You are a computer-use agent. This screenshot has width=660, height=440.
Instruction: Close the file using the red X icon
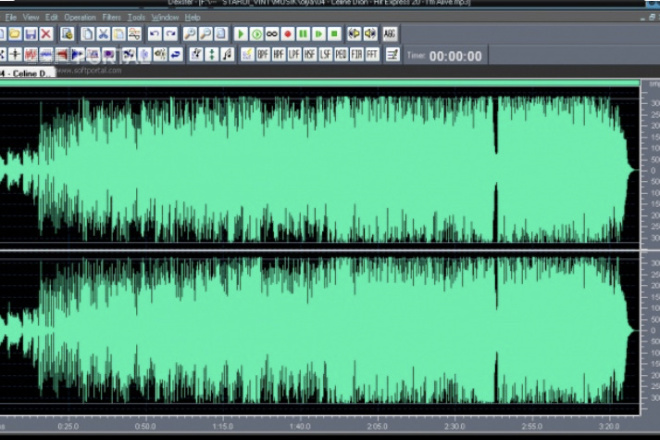pyautogui.click(x=46, y=34)
